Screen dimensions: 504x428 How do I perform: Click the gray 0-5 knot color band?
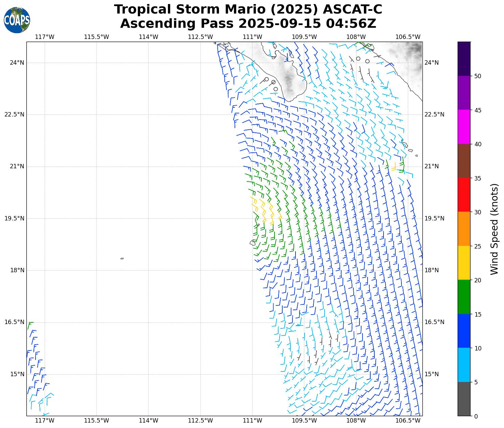tap(464, 399)
